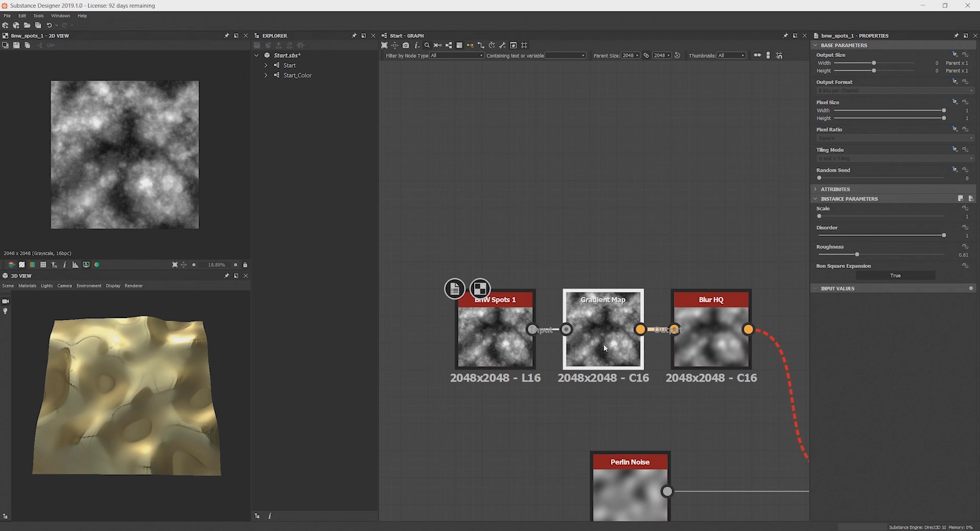Toggle Non Square Expansion True button
The width and height of the screenshot is (980, 531).
click(x=895, y=275)
